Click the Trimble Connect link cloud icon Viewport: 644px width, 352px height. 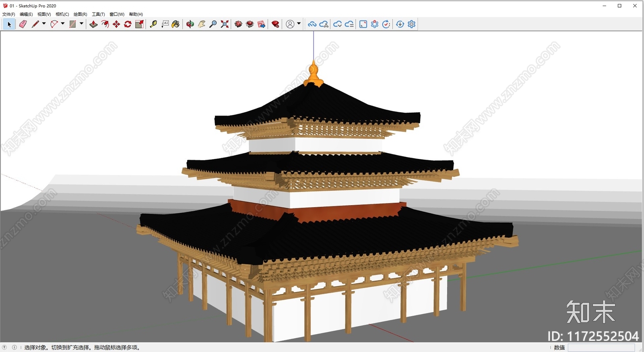coord(312,24)
